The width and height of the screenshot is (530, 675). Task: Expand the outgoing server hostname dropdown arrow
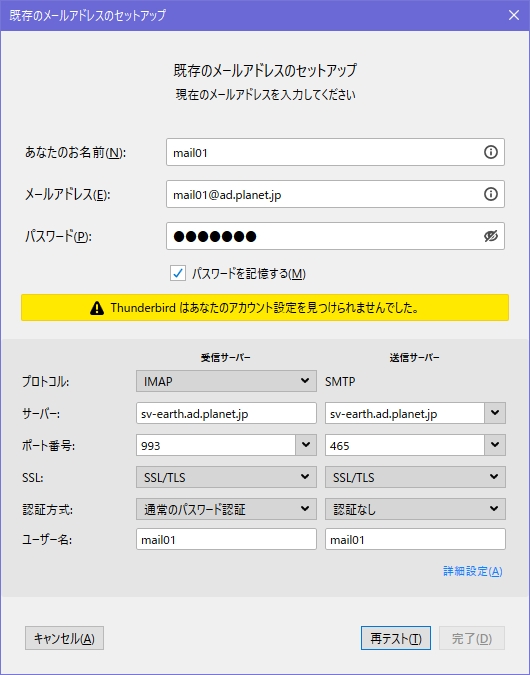(x=495, y=413)
